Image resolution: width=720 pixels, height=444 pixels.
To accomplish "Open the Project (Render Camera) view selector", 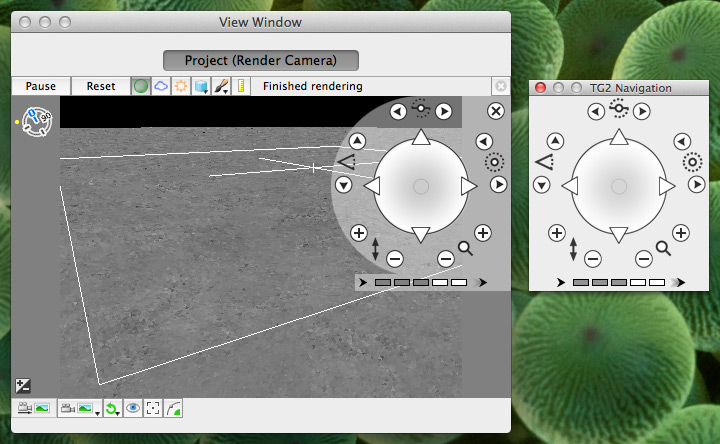I will point(261,60).
